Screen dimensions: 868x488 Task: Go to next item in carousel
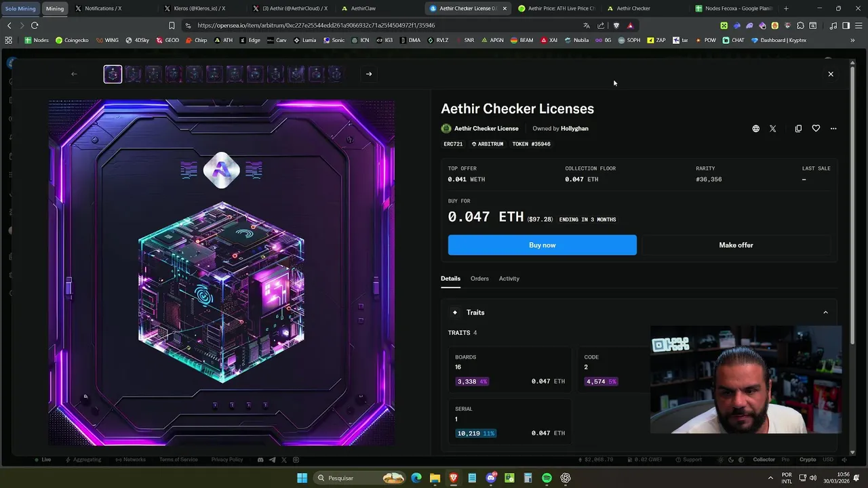click(369, 74)
